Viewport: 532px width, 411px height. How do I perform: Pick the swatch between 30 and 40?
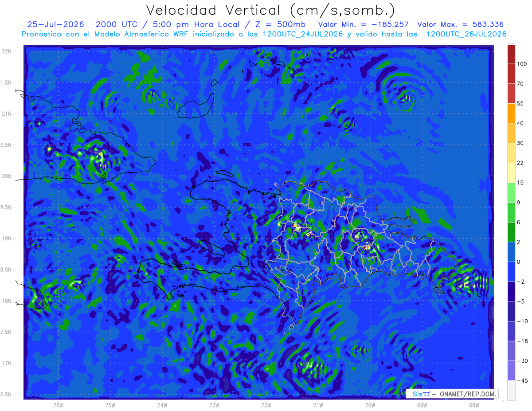click(x=511, y=133)
